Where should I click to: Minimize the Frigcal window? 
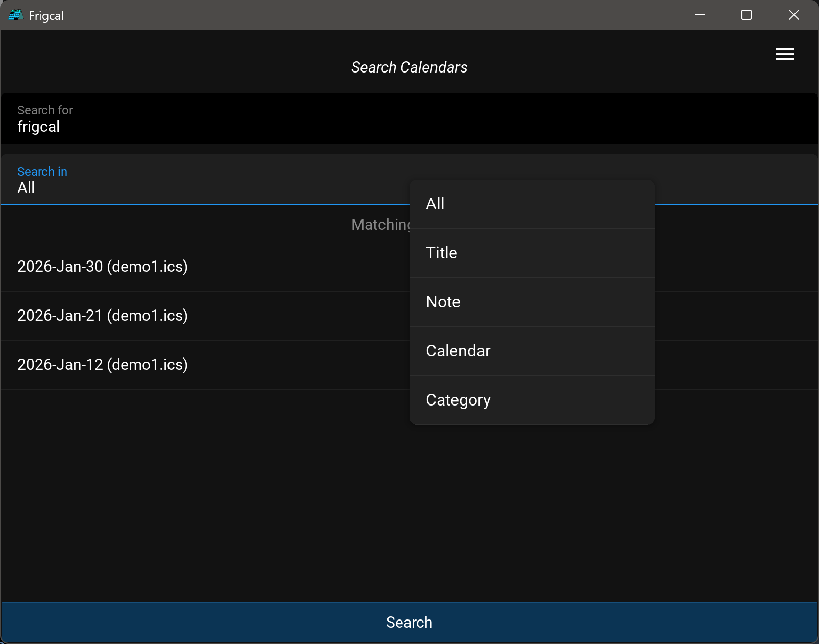coord(700,15)
